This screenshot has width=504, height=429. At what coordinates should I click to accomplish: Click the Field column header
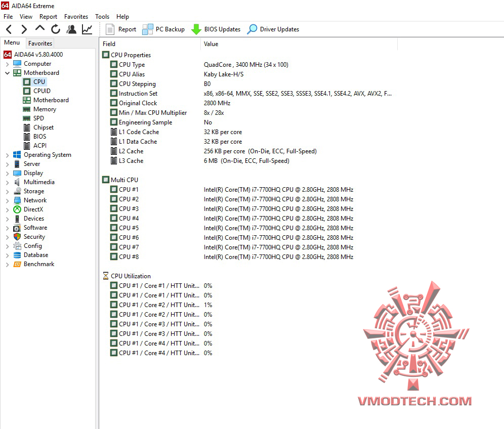[150, 44]
